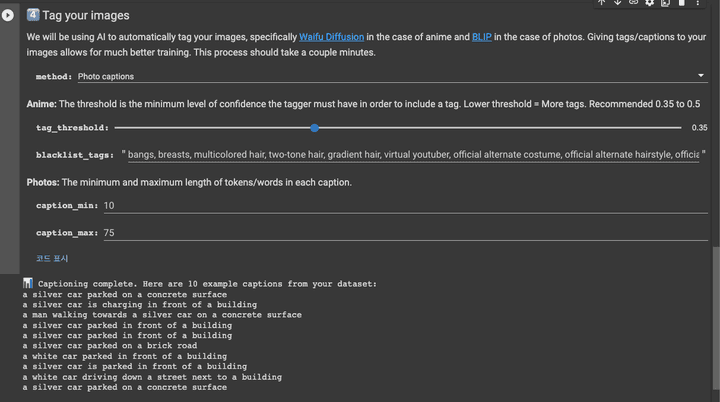Focus the caption_max input field

click(x=400, y=232)
